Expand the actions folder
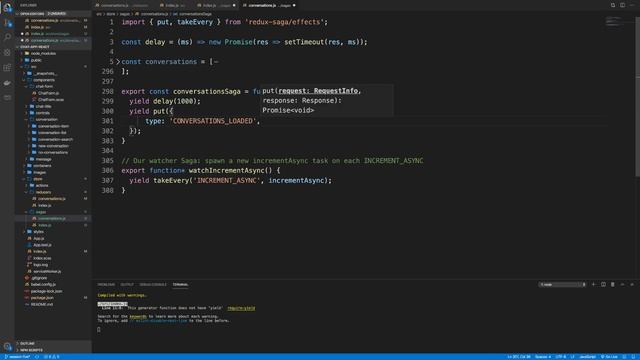The height and width of the screenshot is (360, 640). 42,185
